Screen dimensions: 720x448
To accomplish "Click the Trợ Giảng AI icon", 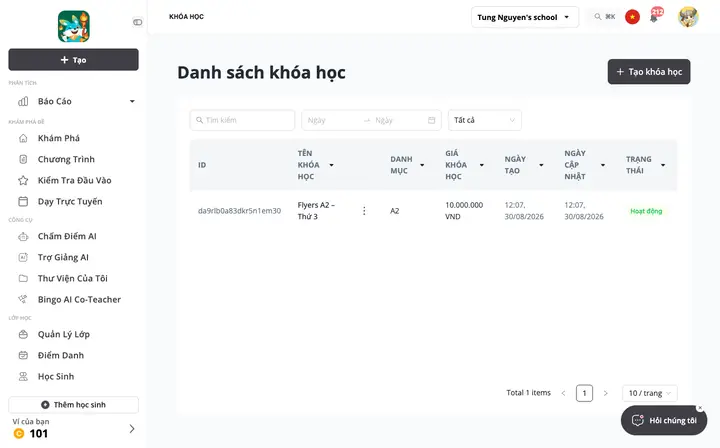I will point(23,258).
